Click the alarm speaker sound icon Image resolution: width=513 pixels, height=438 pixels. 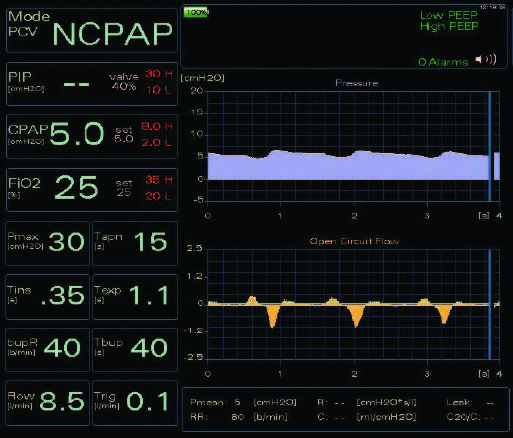click(x=486, y=59)
